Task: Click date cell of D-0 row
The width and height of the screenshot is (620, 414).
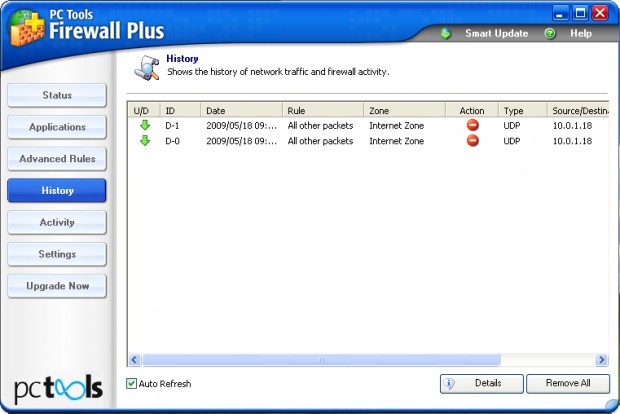Action: tap(241, 141)
